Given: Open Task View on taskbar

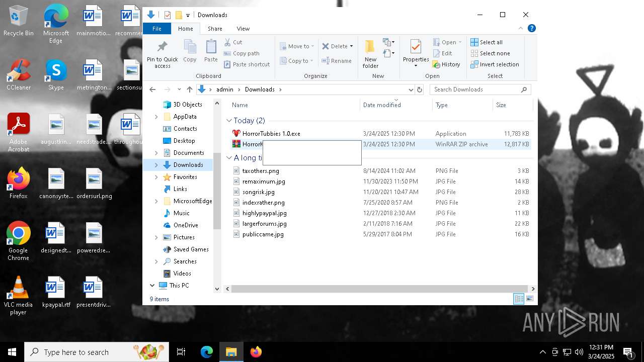Looking at the screenshot, I should (181, 352).
